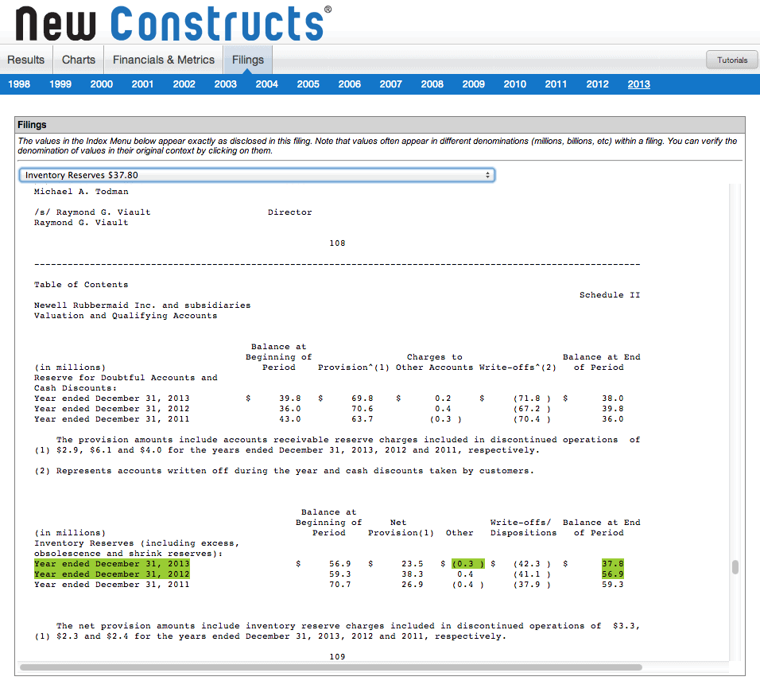Screen dimensions: 760x700
Task: Click write-offs value (71.8) for 2013
Action: 532,399
